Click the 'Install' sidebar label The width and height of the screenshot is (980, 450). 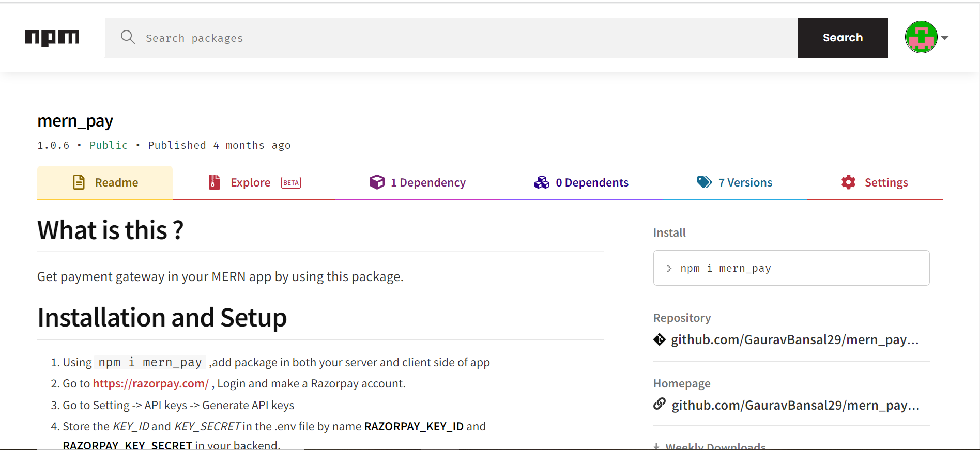coord(669,232)
